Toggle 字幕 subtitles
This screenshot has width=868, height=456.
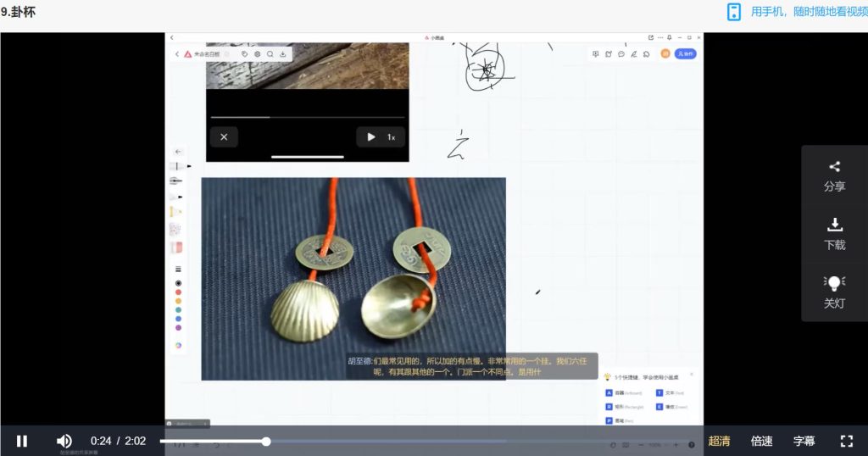[804, 441]
